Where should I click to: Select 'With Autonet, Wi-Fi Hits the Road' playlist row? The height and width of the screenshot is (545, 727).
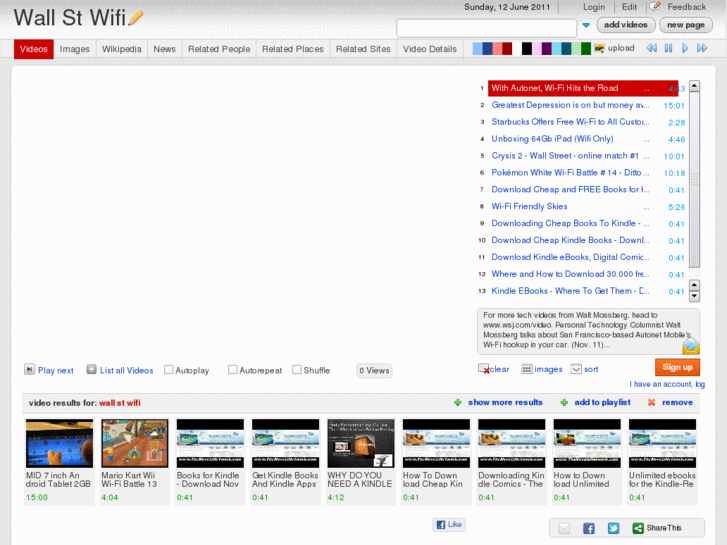583,88
